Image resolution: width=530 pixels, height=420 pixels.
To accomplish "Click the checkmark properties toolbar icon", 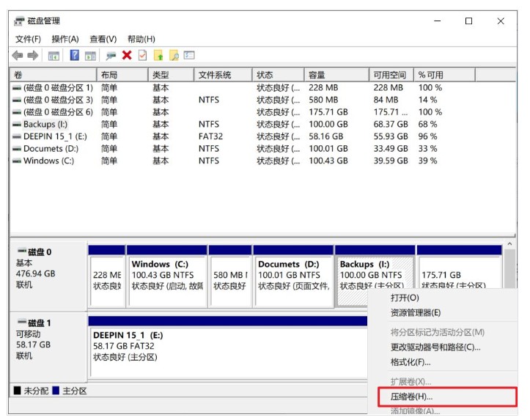I will (142, 56).
